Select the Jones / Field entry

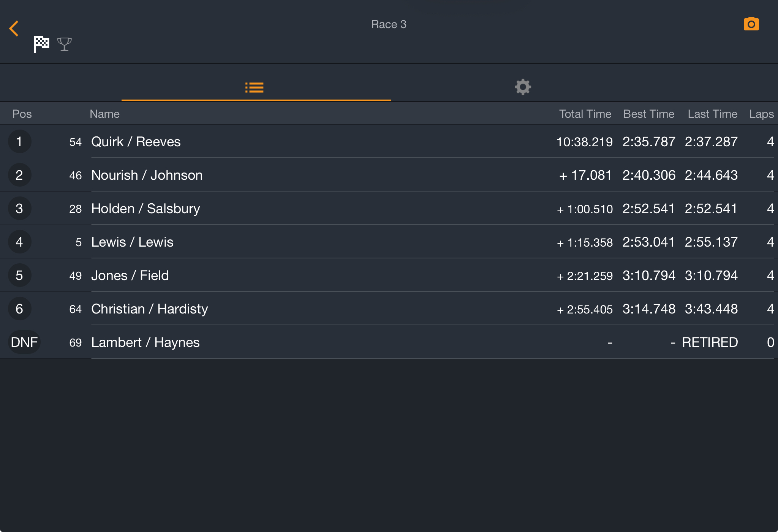point(389,275)
